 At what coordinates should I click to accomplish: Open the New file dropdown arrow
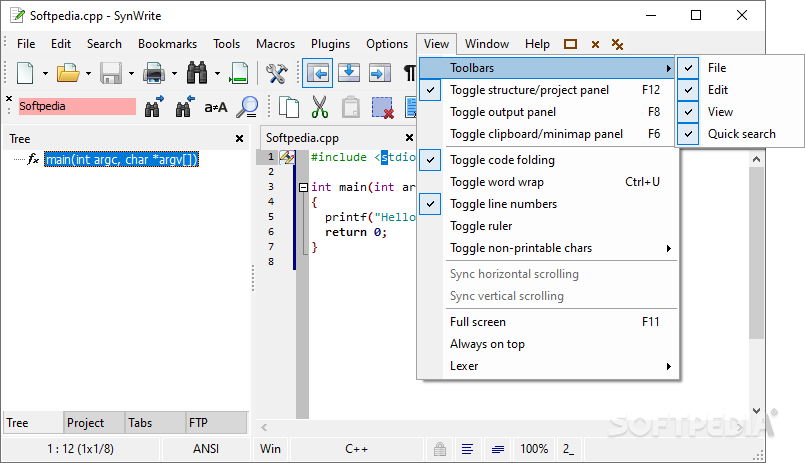[45, 73]
